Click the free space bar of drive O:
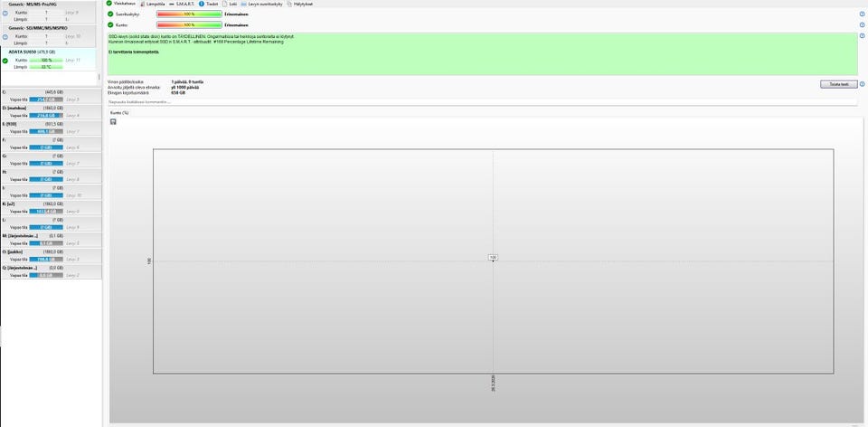The height and width of the screenshot is (427, 868). [46, 260]
